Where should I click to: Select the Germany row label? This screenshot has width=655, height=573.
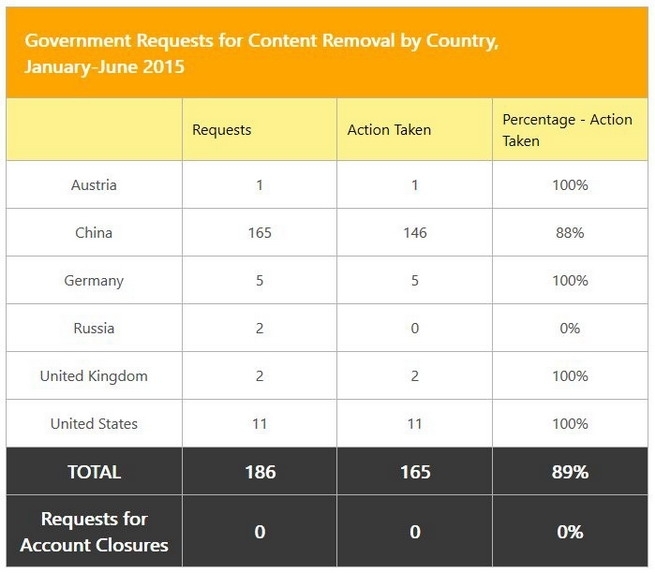(x=94, y=281)
